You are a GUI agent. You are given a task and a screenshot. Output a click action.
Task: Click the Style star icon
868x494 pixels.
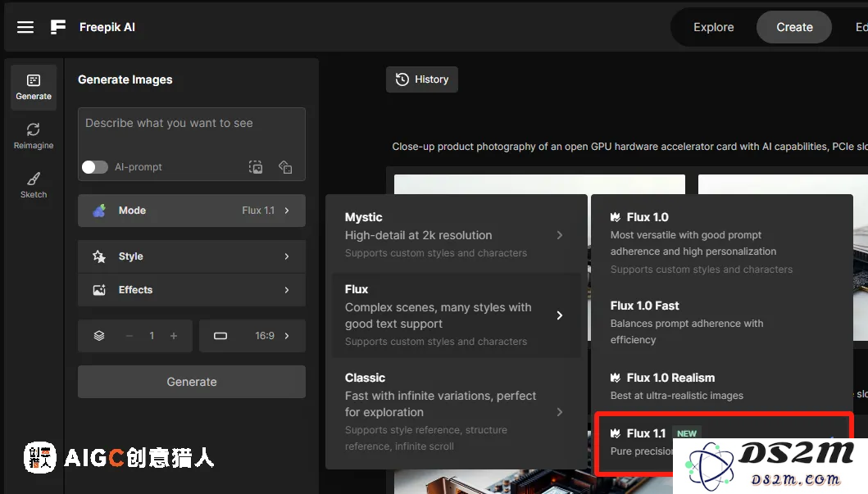point(99,256)
